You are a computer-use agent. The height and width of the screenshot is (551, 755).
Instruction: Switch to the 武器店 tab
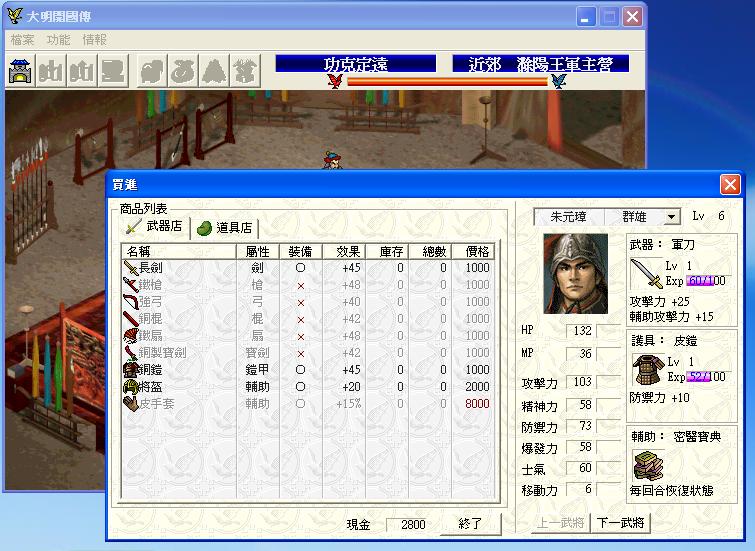coord(155,226)
